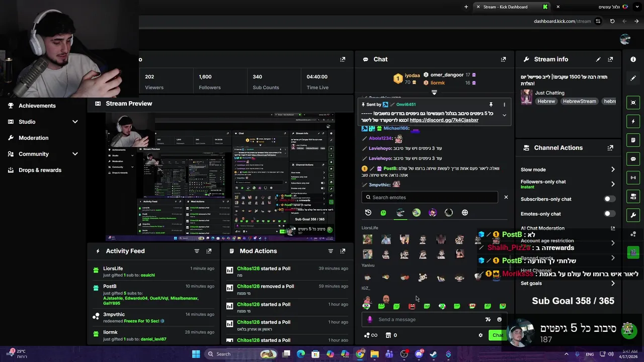Open Activity Feed filter options
Viewport: 644px width, 362px height.
pyautogui.click(x=197, y=251)
